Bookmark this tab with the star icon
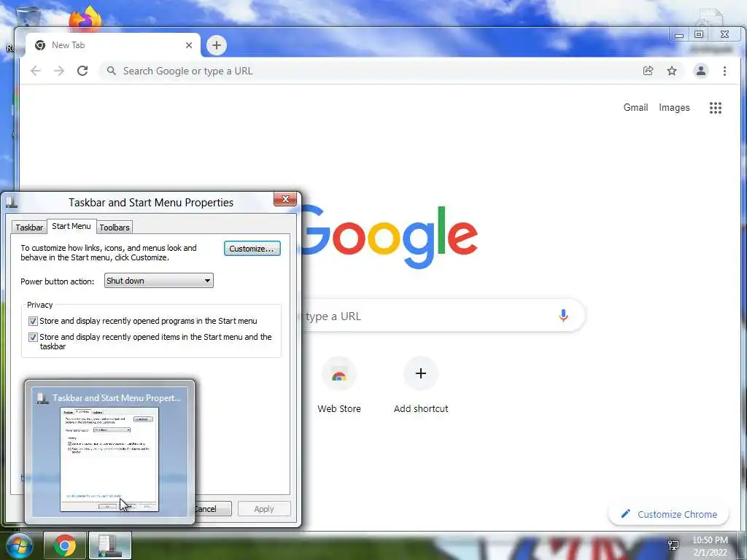 click(x=672, y=71)
